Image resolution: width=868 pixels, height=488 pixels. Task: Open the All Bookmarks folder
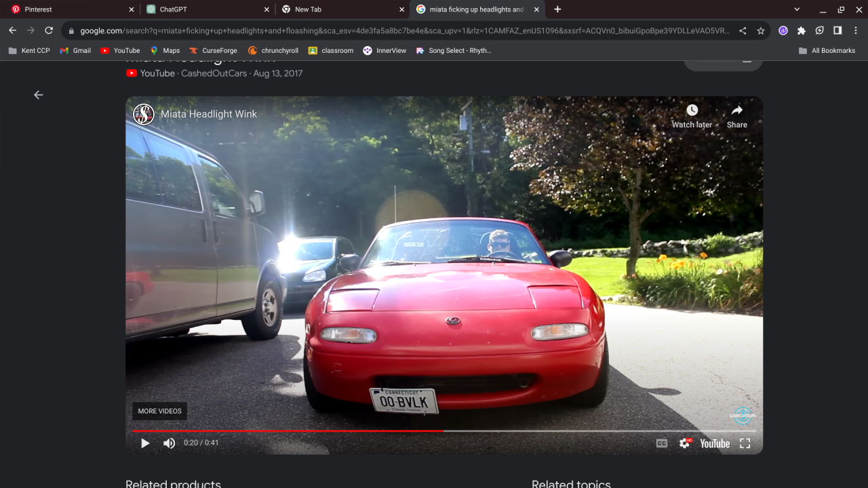click(827, 51)
